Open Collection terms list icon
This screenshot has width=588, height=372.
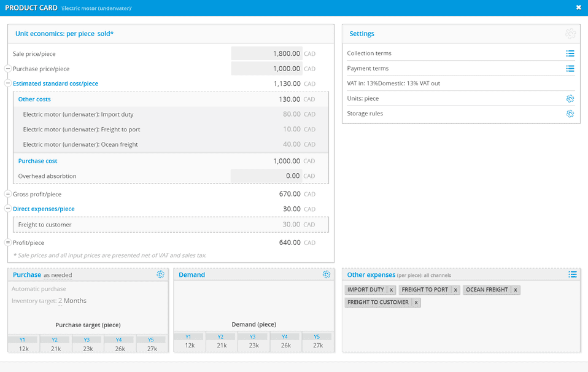(x=570, y=53)
